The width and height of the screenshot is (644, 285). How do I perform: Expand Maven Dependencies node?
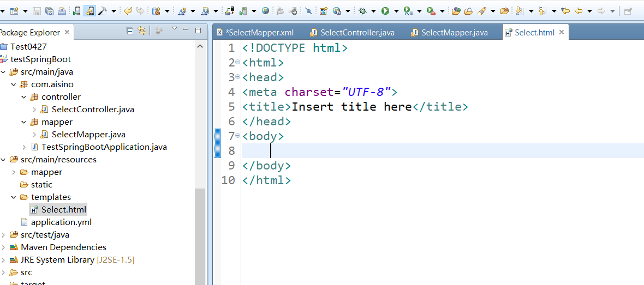[x=3, y=247]
